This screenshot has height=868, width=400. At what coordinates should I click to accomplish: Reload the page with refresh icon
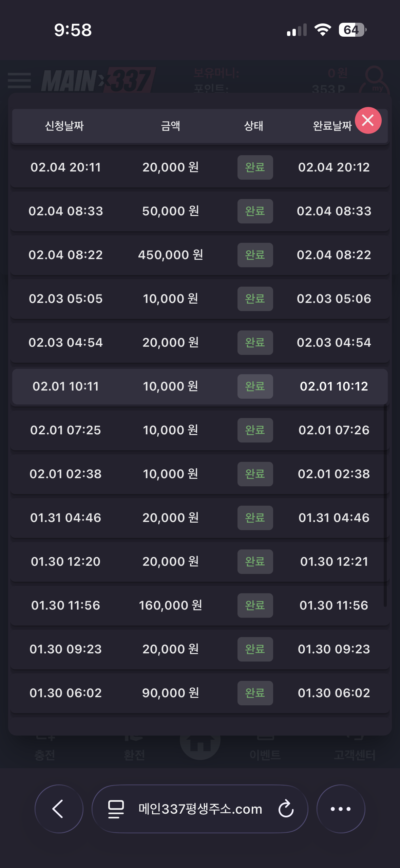pos(286,809)
